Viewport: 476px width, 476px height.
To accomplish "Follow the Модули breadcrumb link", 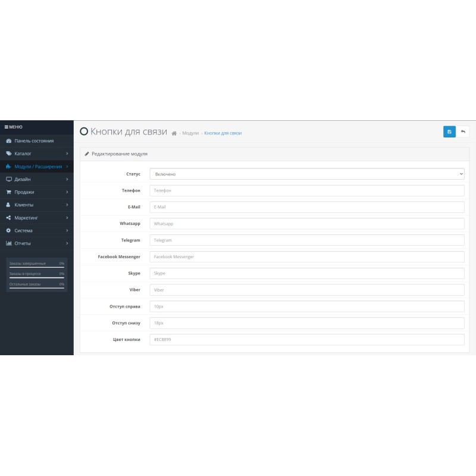I will tap(190, 133).
